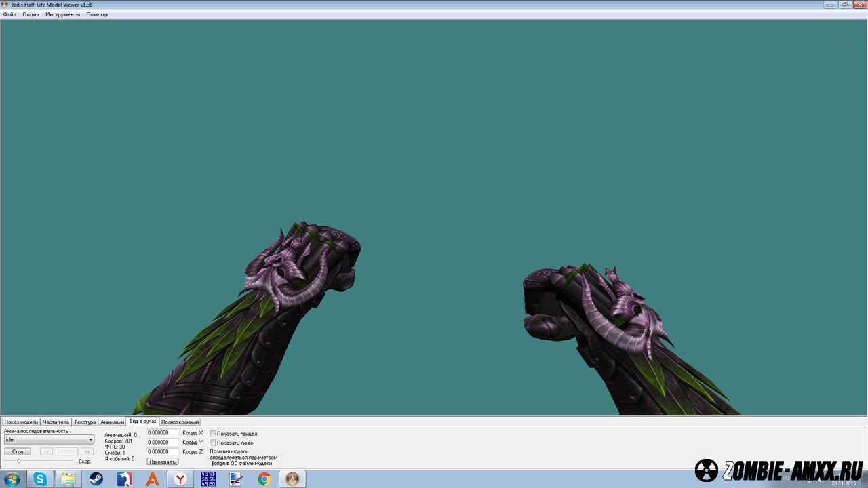Open the Windows Start menu
This screenshot has width=868, height=488.
click(x=12, y=479)
